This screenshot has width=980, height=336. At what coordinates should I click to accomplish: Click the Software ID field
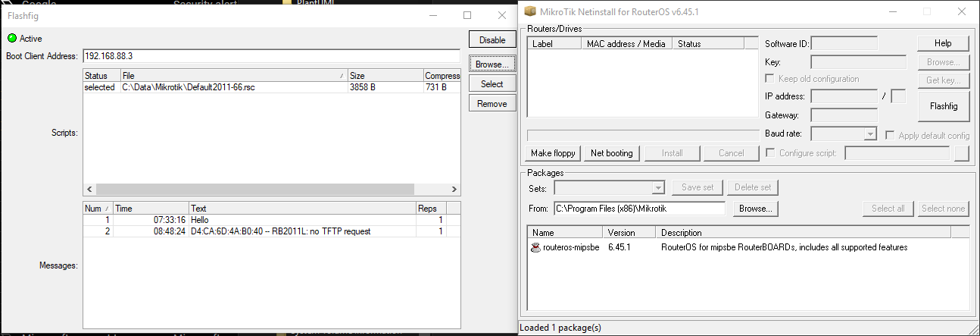click(x=844, y=43)
